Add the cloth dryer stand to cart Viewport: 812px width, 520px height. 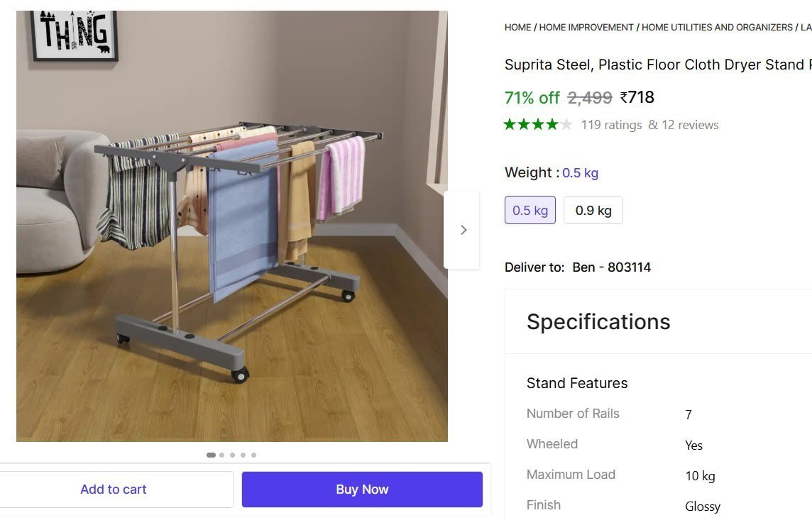point(114,489)
